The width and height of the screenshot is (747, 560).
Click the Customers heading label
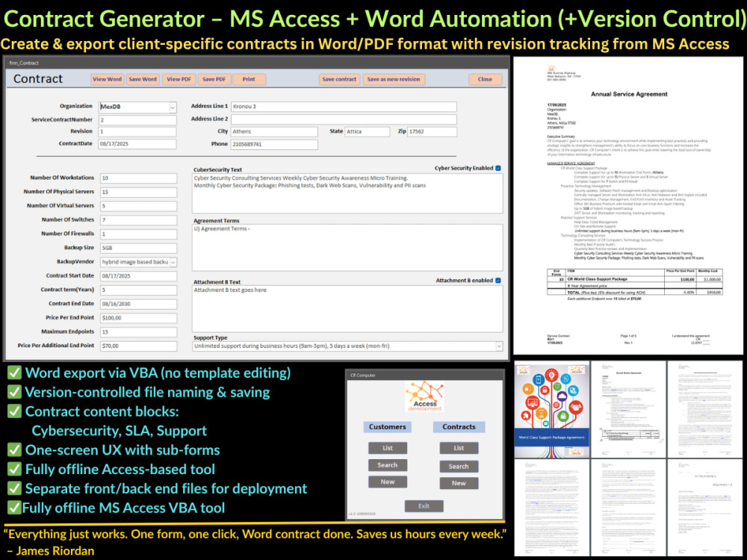coord(387,426)
